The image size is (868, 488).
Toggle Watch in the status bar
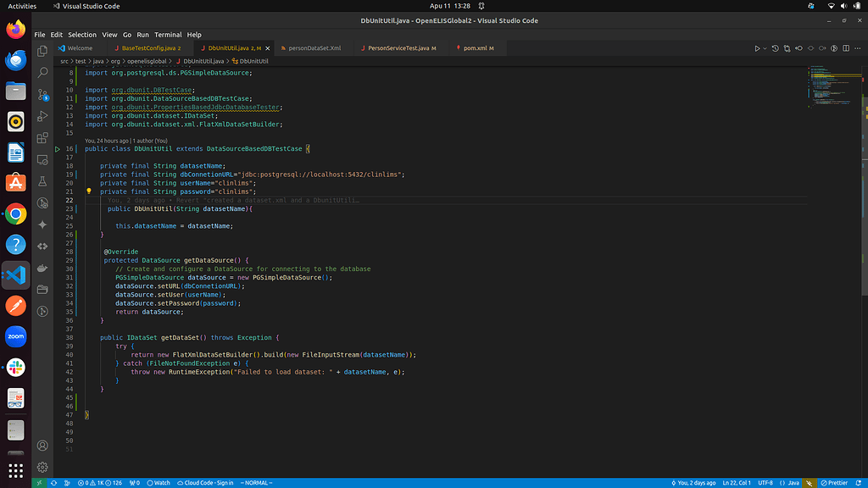[159, 483]
